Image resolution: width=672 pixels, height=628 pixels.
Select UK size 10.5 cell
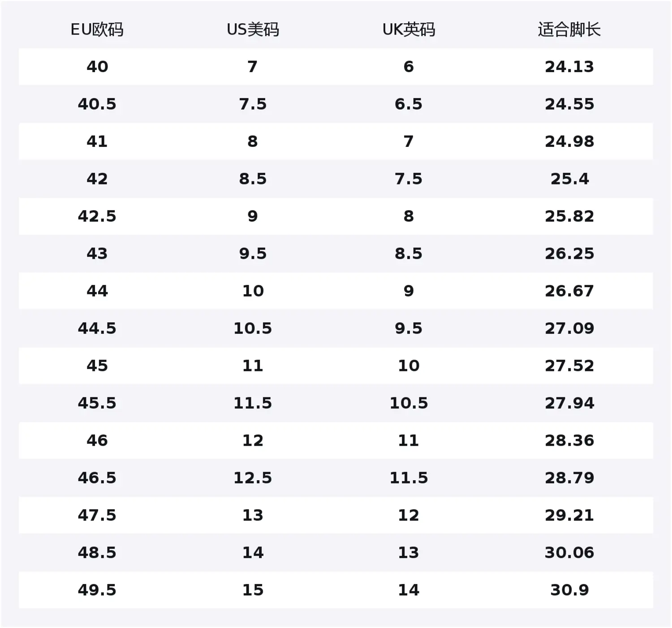[409, 403]
